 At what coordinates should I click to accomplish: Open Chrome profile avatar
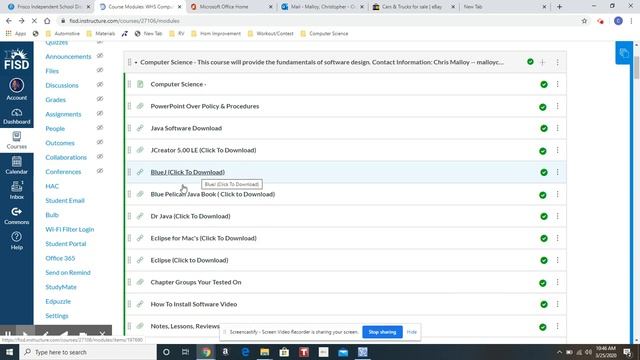(618, 21)
